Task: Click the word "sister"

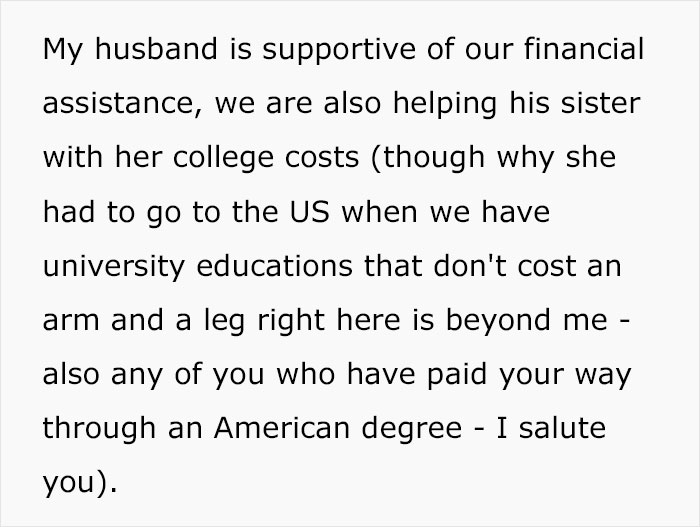Action: (x=605, y=104)
